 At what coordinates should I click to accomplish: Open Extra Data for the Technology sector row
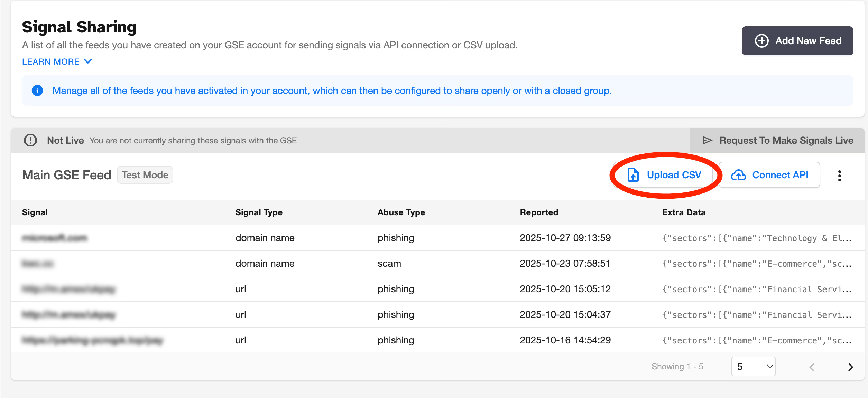click(x=756, y=238)
